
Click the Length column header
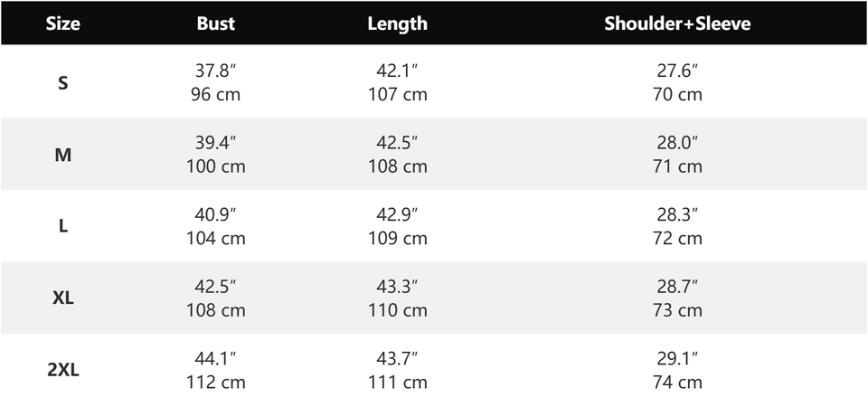pyautogui.click(x=398, y=24)
